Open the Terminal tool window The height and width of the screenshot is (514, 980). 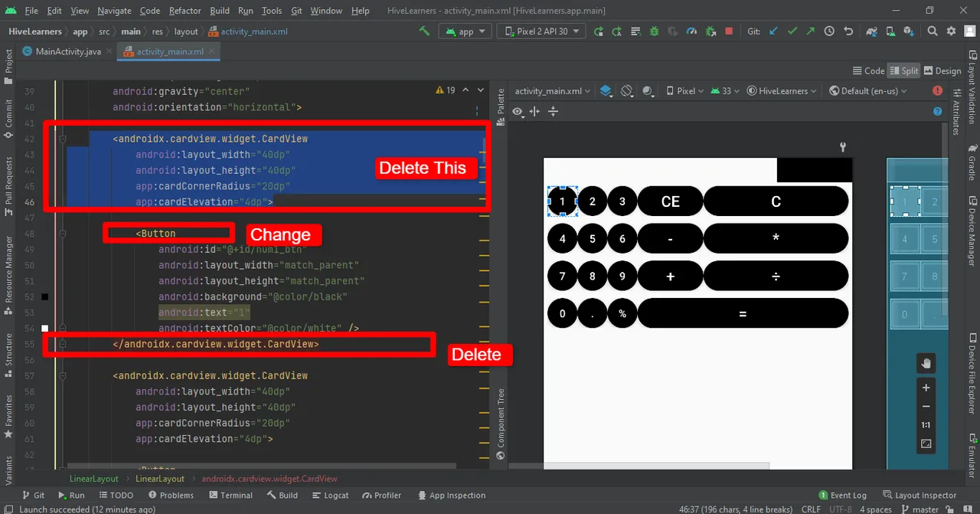pos(230,495)
